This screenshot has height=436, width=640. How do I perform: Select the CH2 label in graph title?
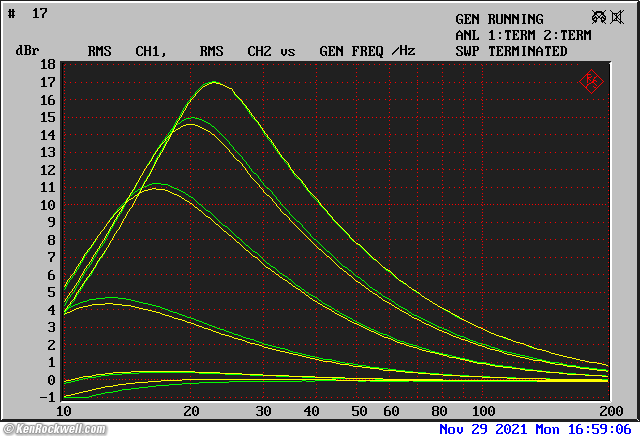tap(259, 51)
